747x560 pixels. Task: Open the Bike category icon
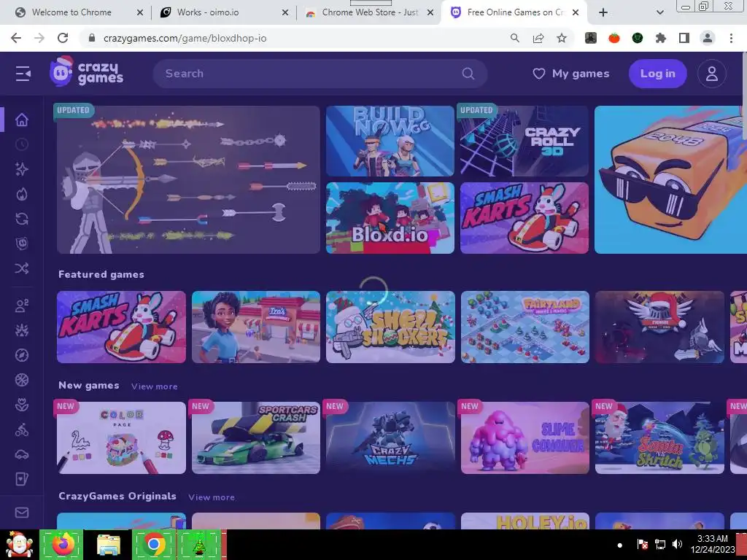[21, 430]
